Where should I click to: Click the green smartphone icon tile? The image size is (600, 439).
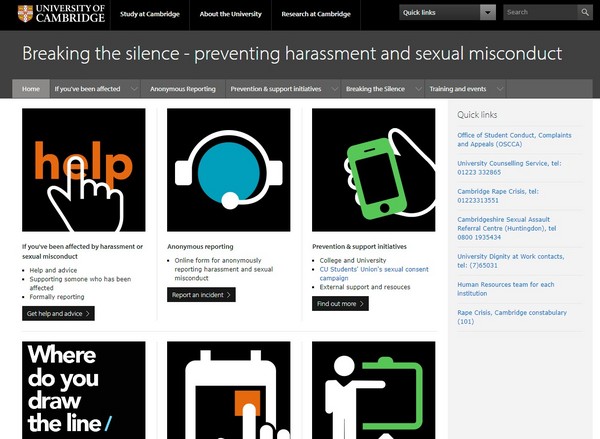tap(373, 169)
